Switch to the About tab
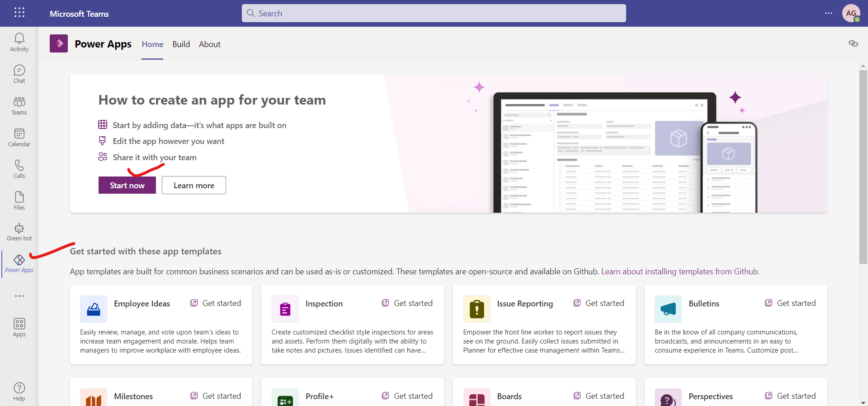Screen dimensions: 868x406 (210, 44)
